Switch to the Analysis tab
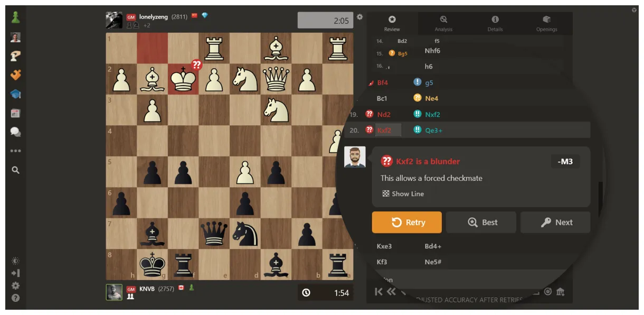 click(443, 24)
